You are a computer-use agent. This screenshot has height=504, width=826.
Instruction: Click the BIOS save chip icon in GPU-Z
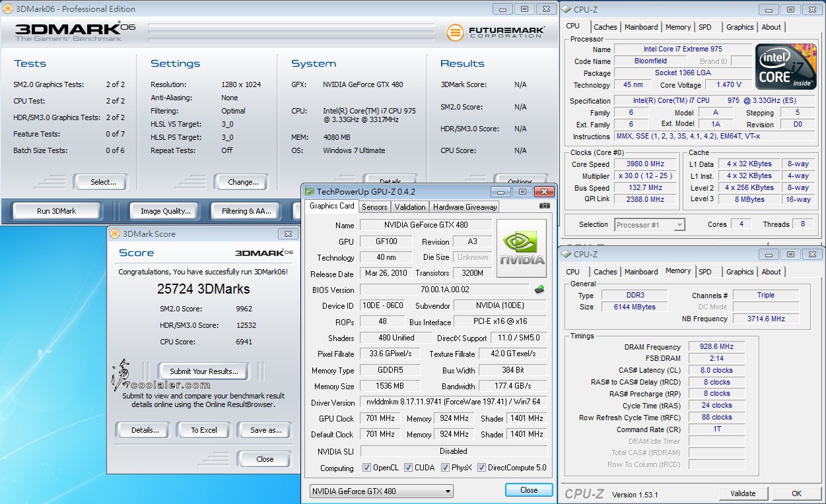tap(539, 290)
